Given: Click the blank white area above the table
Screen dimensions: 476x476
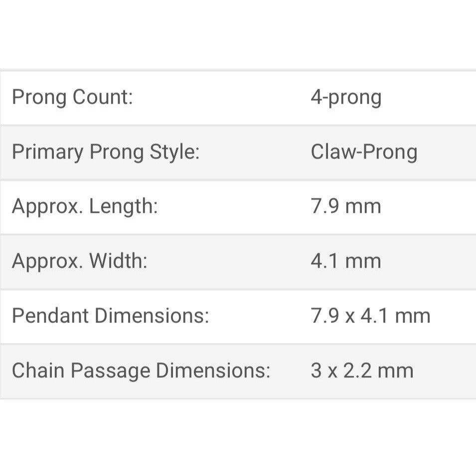Looking at the screenshot, I should tap(238, 32).
